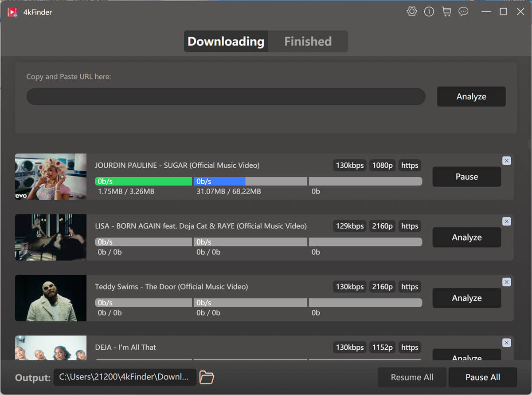Click the 2160p badge on LISA row

[383, 226]
